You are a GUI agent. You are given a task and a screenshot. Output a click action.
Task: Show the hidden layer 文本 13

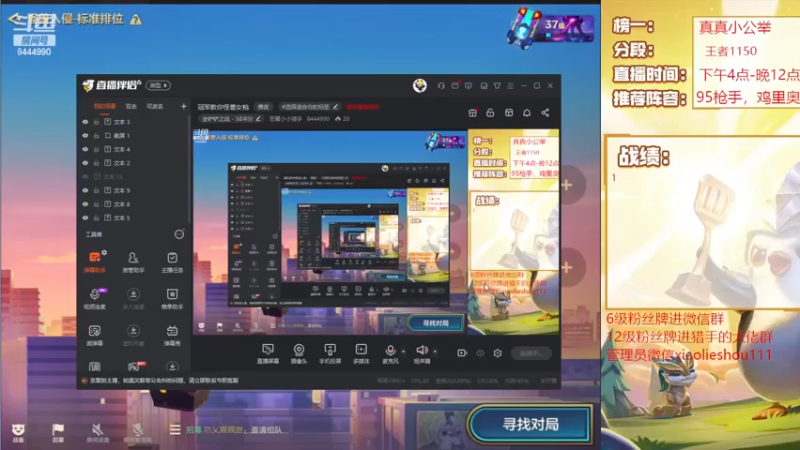[x=85, y=177]
